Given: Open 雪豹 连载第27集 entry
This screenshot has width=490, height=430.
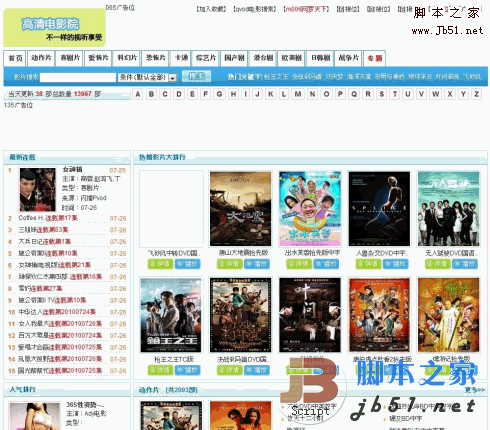Looking at the screenshot, I should click(40, 288).
